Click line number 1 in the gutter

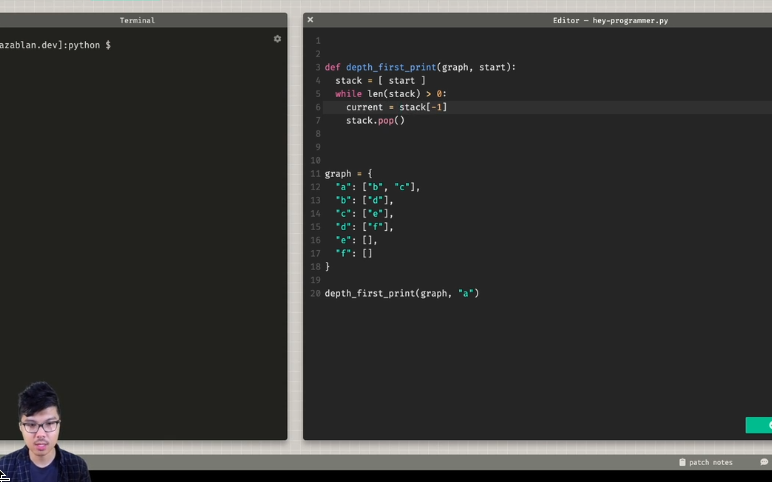tap(318, 40)
